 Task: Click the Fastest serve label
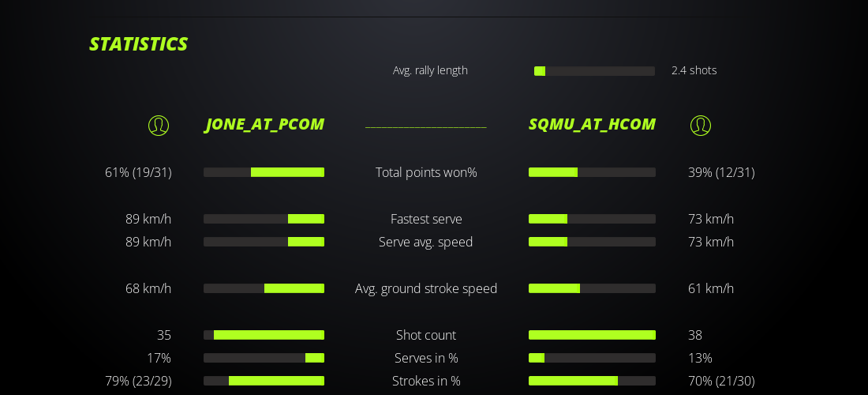[426, 219]
